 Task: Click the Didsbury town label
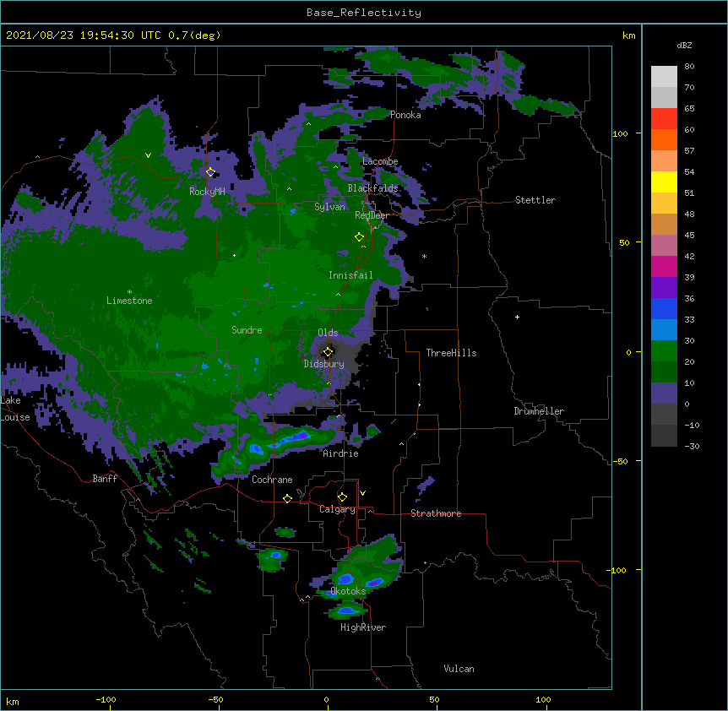click(x=323, y=364)
